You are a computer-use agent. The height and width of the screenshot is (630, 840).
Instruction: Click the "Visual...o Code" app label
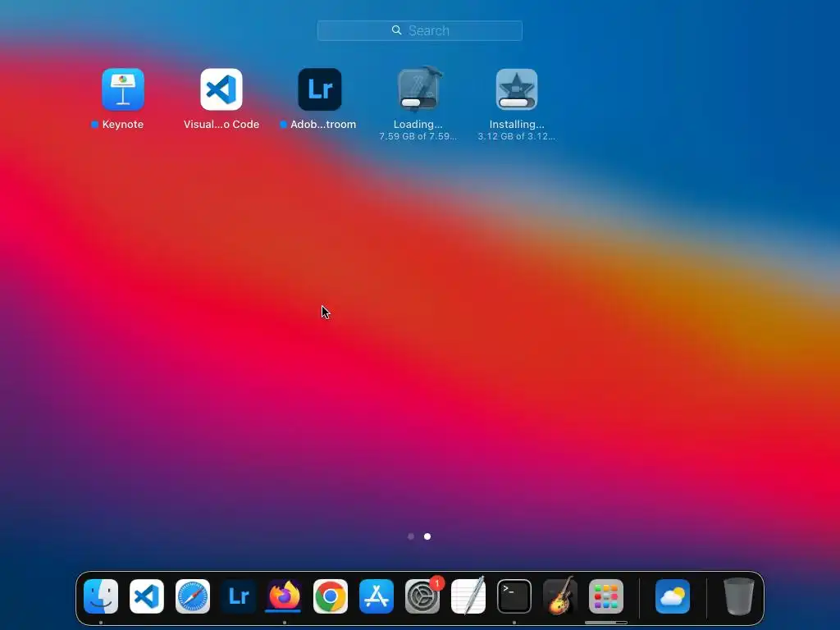(221, 125)
